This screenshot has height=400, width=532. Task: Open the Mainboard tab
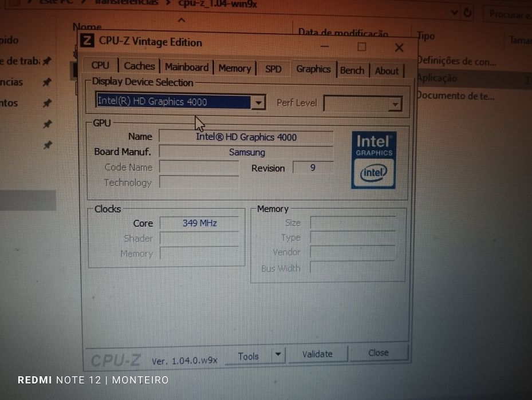click(x=187, y=67)
